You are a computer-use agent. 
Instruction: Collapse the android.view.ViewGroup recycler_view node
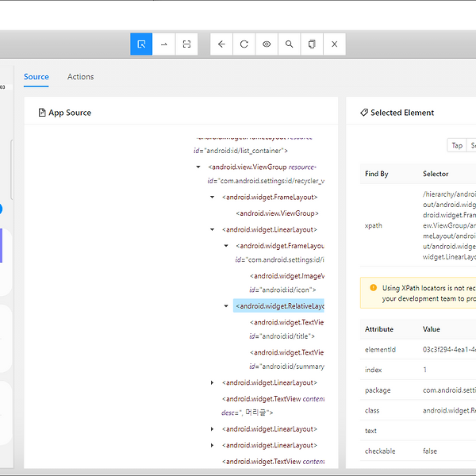[x=198, y=167]
